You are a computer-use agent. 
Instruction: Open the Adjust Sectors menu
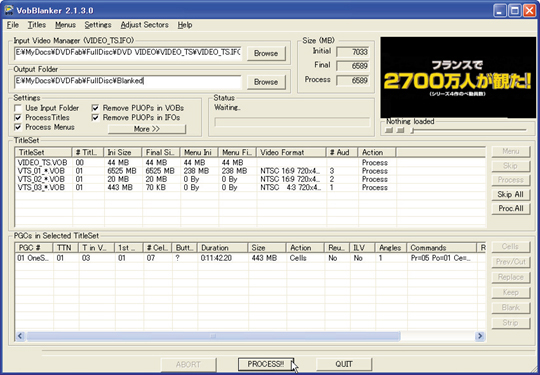click(144, 25)
